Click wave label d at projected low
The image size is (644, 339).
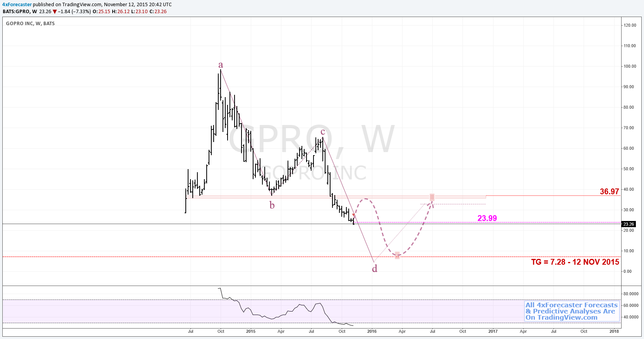point(375,268)
